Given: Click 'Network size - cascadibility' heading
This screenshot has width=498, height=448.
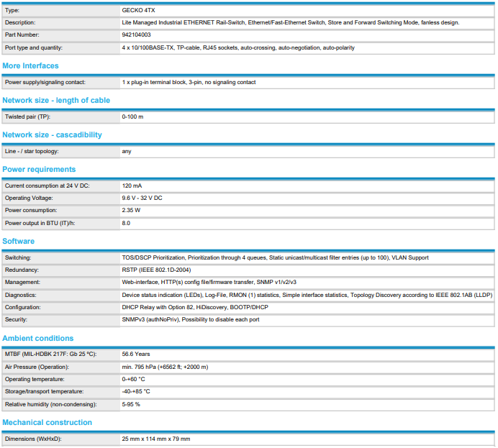Looking at the screenshot, I should [52, 135].
